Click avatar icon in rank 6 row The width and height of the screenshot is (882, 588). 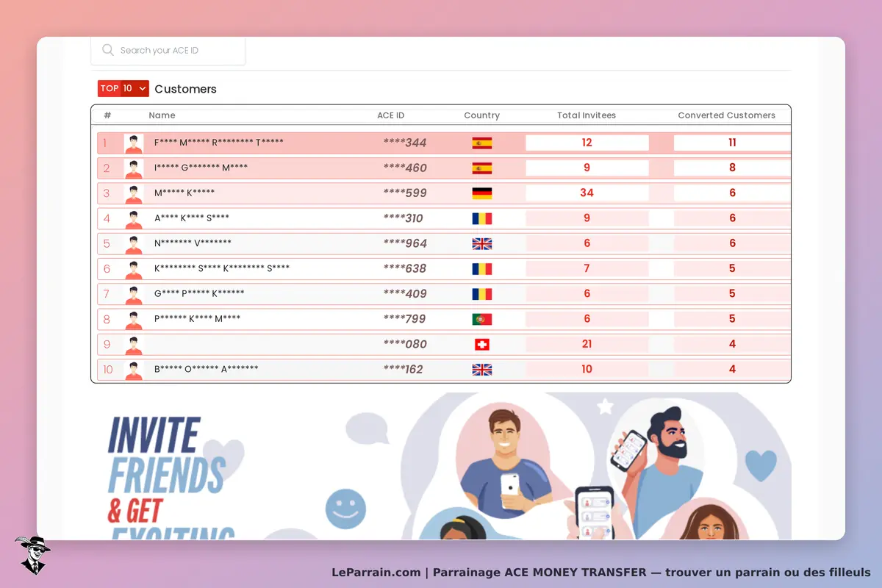(134, 269)
